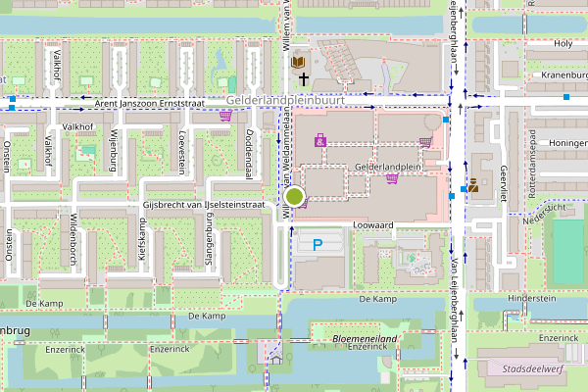Screen dimensions: 588x392
Task: Click the Loowaard street label
Action: point(373,225)
